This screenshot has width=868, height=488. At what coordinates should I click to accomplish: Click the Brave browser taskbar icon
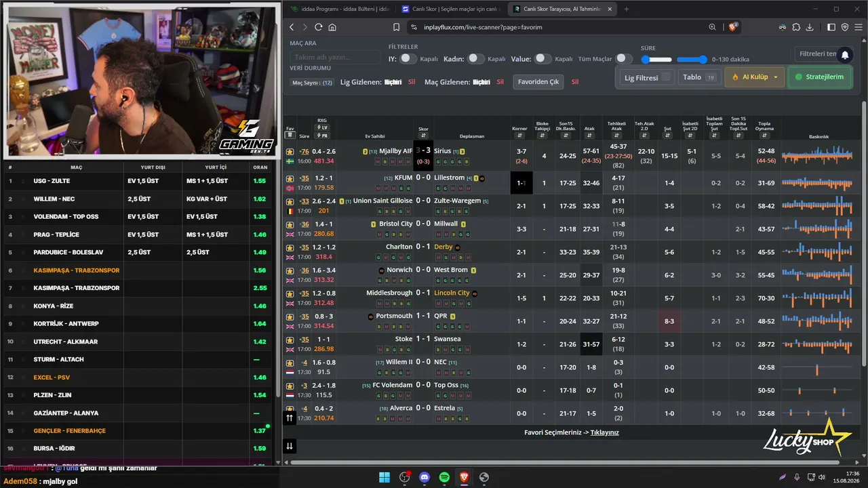pyautogui.click(x=464, y=477)
